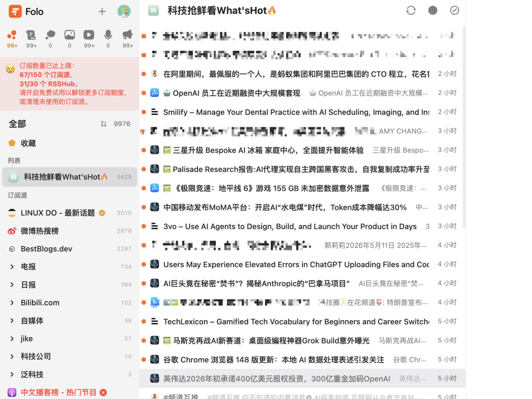Open LINUX DO - 最新话题 feed
The width and height of the screenshot is (532, 399).
69,213
